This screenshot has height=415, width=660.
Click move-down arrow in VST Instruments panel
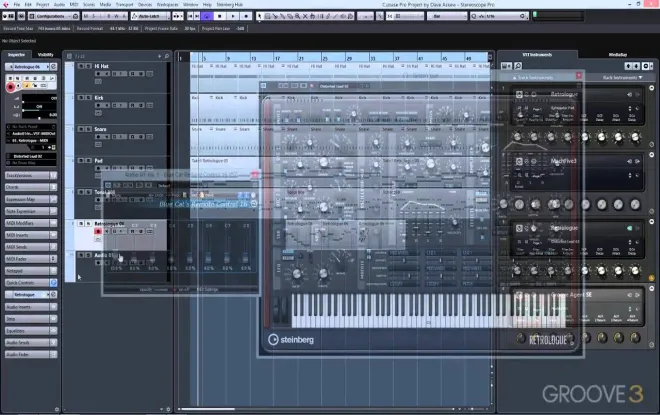(636, 66)
